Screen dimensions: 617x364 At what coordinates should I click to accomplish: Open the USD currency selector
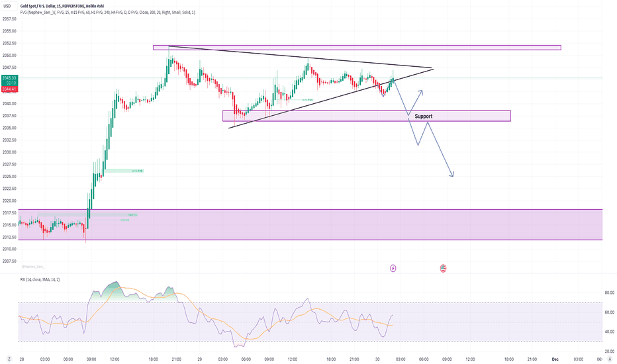(9, 6)
